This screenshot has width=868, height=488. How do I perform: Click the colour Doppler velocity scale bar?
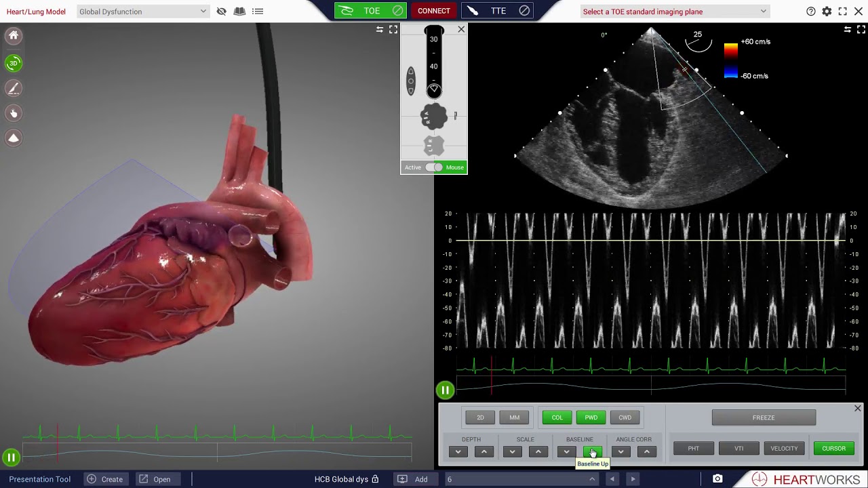click(x=730, y=61)
